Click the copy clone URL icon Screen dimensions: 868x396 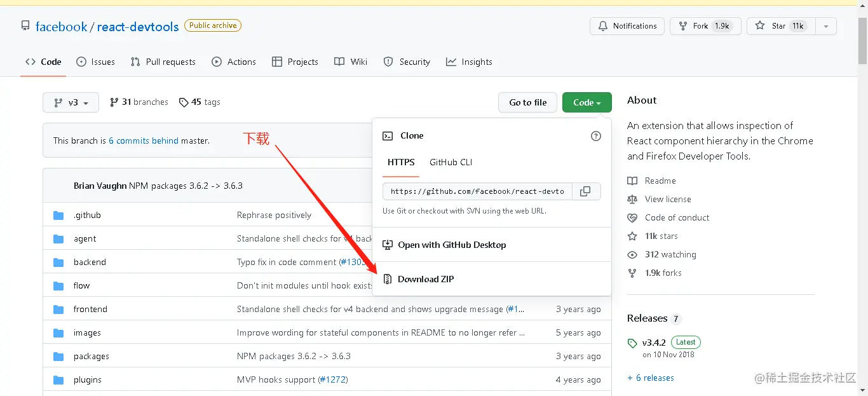[x=586, y=191]
